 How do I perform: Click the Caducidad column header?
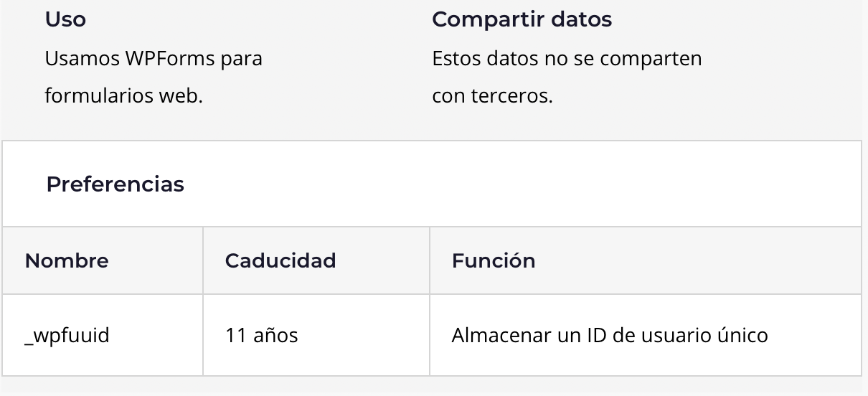(280, 261)
